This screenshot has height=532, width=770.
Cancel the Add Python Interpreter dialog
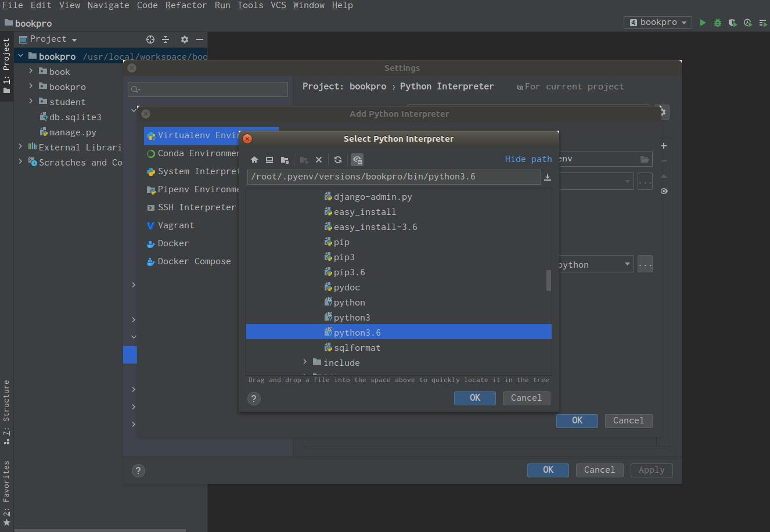(x=628, y=420)
